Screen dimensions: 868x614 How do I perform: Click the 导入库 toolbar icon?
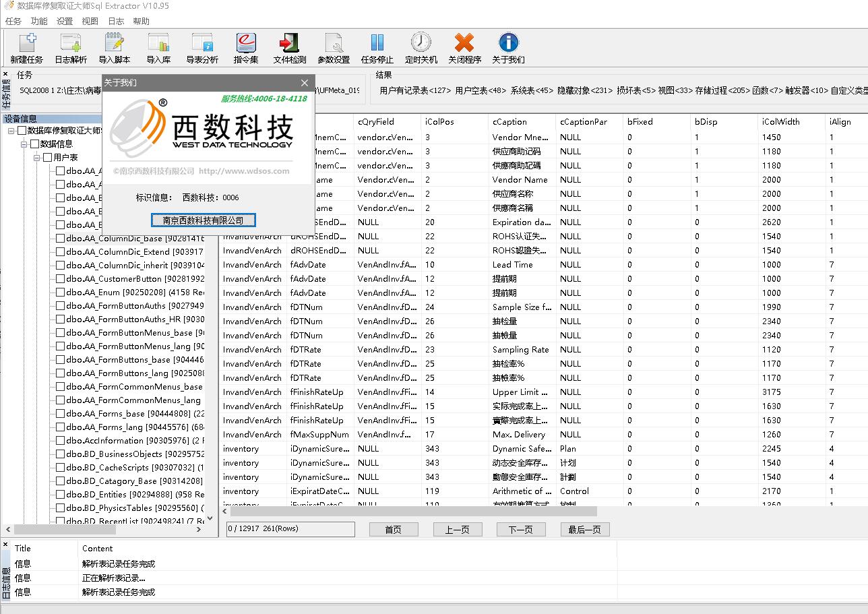[158, 48]
